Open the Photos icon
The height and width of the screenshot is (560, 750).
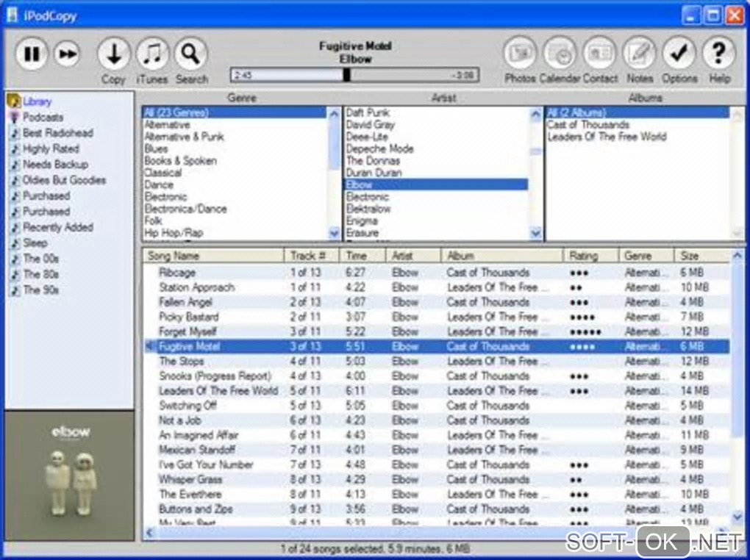[x=520, y=53]
